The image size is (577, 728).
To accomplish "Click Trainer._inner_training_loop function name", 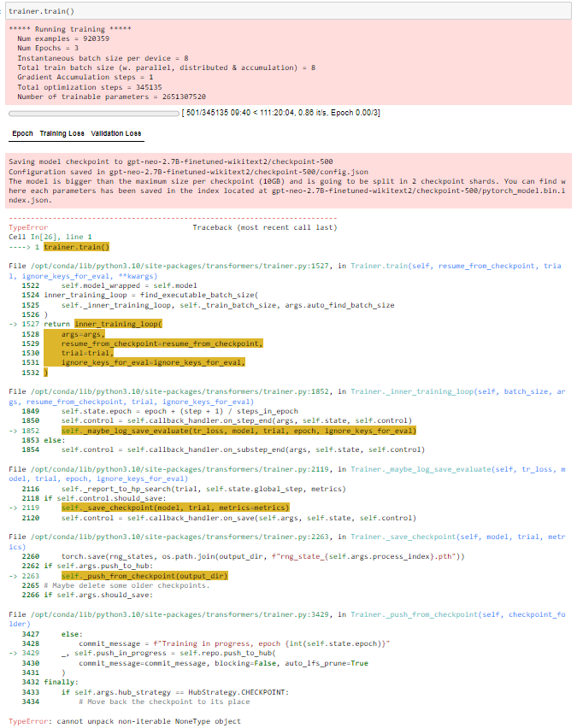I will coord(412,392).
